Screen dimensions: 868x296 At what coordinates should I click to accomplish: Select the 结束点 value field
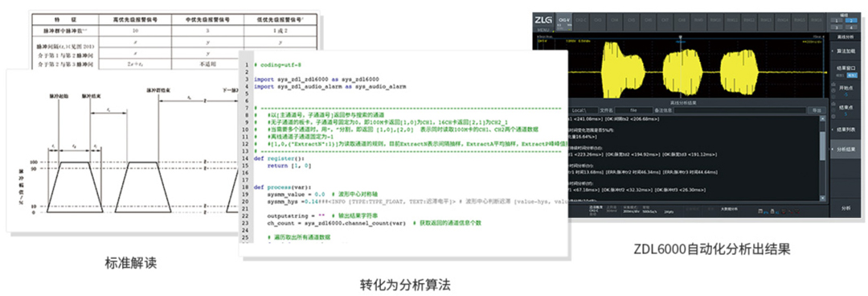click(x=845, y=114)
